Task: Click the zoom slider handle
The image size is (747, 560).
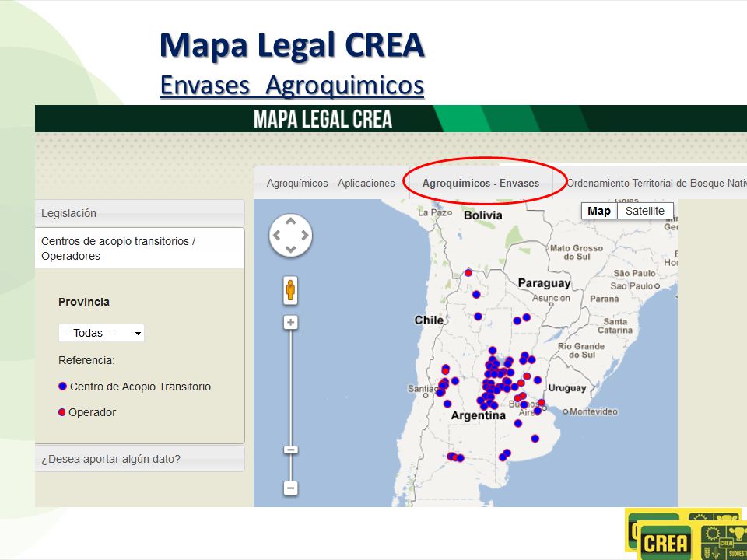Action: click(x=290, y=450)
